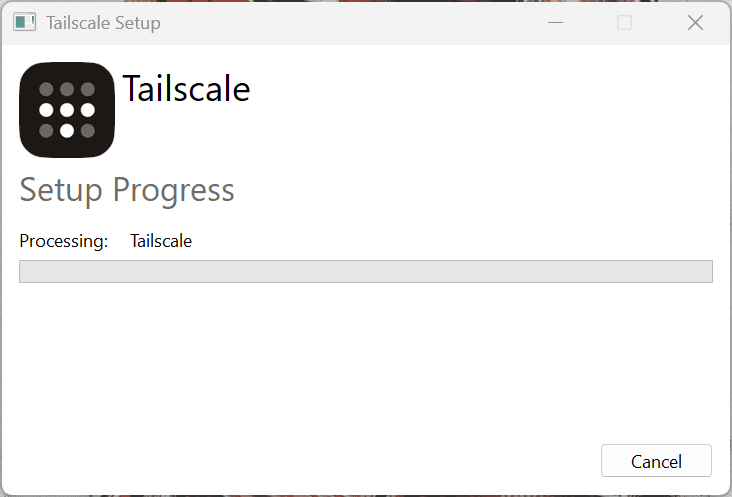Click the installer icon in title bar
This screenshot has height=497, width=732.
coord(25,23)
